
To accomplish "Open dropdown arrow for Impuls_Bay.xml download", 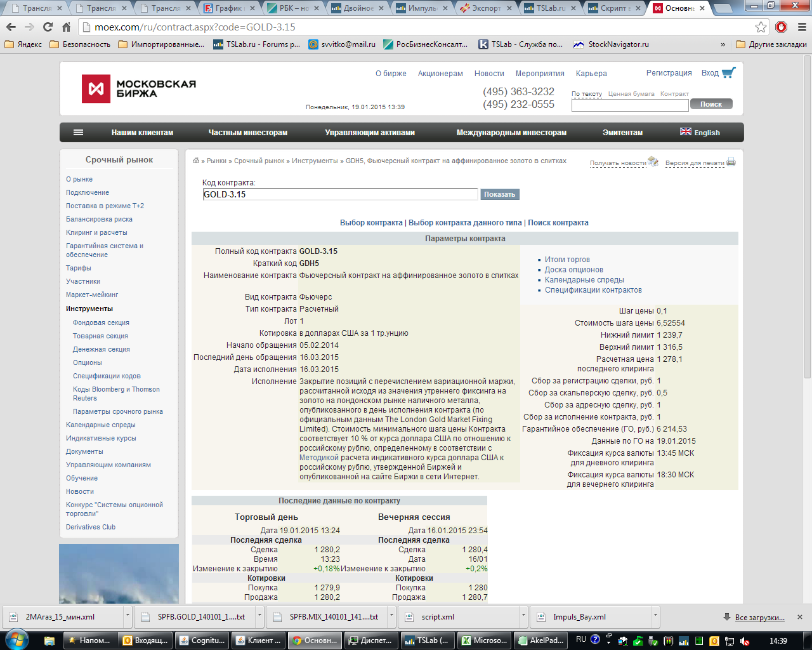I will [x=655, y=616].
